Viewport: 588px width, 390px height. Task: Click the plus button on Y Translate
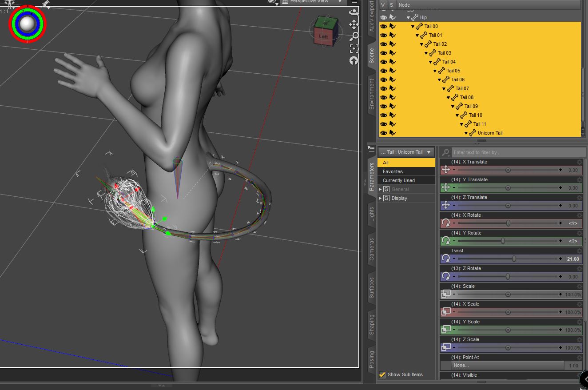[x=560, y=187]
